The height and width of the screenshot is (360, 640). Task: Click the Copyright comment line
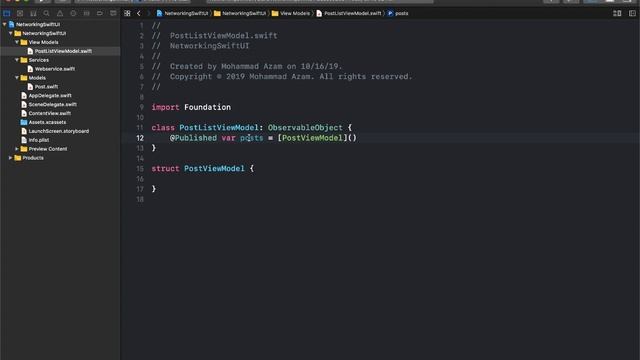pyautogui.click(x=282, y=77)
